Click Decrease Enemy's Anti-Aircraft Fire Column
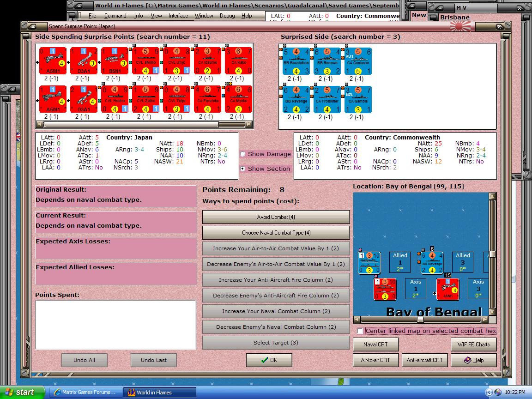This screenshot has height=399, width=532. (x=276, y=296)
